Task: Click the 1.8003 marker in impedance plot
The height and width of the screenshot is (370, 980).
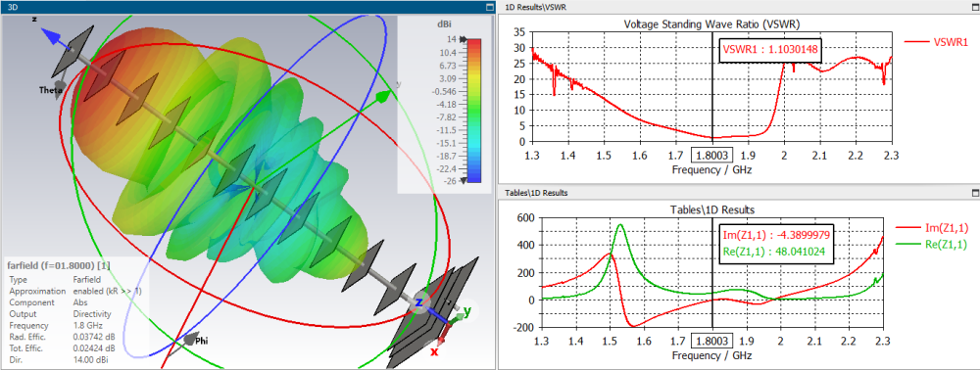Action: [x=711, y=342]
